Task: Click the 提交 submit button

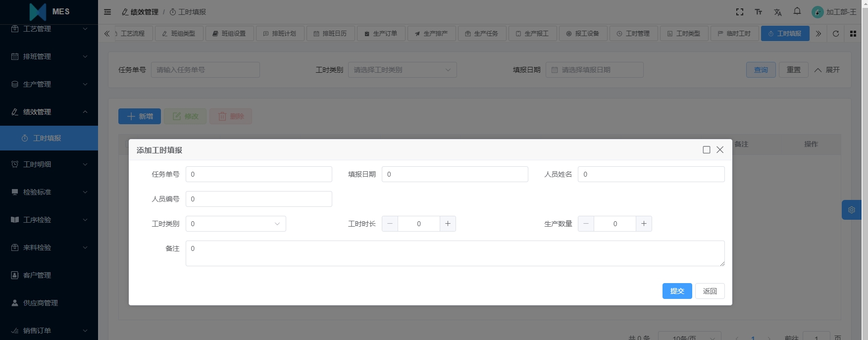Action: pos(677,291)
